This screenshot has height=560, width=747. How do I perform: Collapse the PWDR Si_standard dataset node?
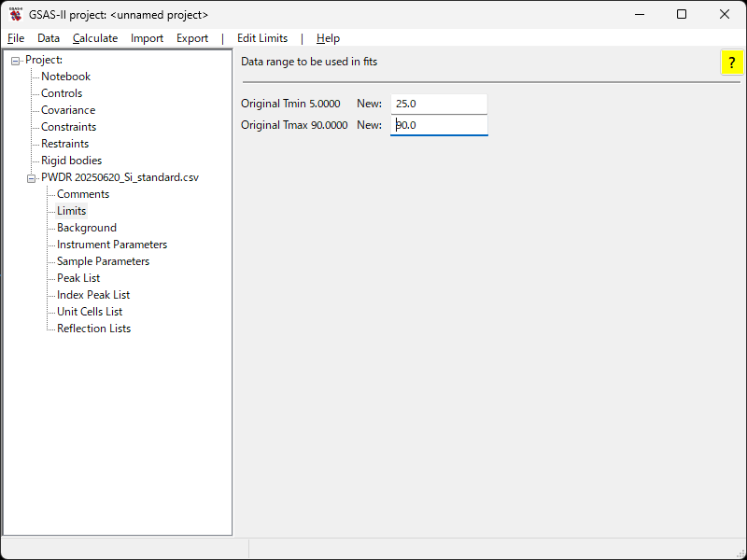tap(32, 178)
